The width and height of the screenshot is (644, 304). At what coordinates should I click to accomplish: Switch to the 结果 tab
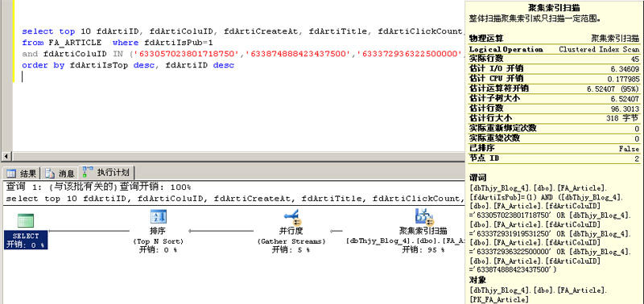22,173
